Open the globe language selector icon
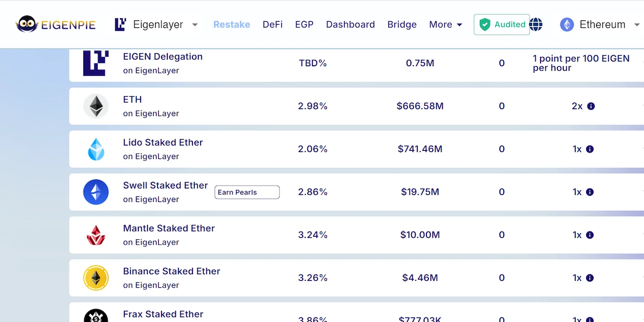 tap(536, 24)
